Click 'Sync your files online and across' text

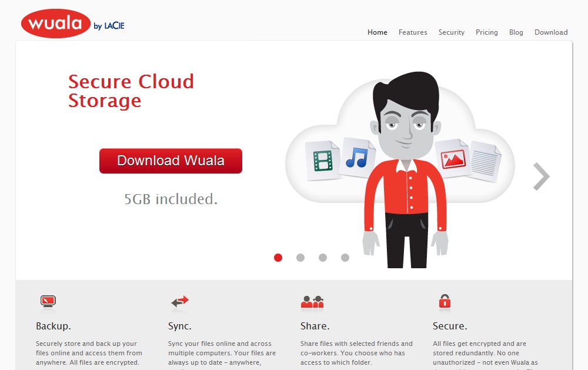(220, 344)
